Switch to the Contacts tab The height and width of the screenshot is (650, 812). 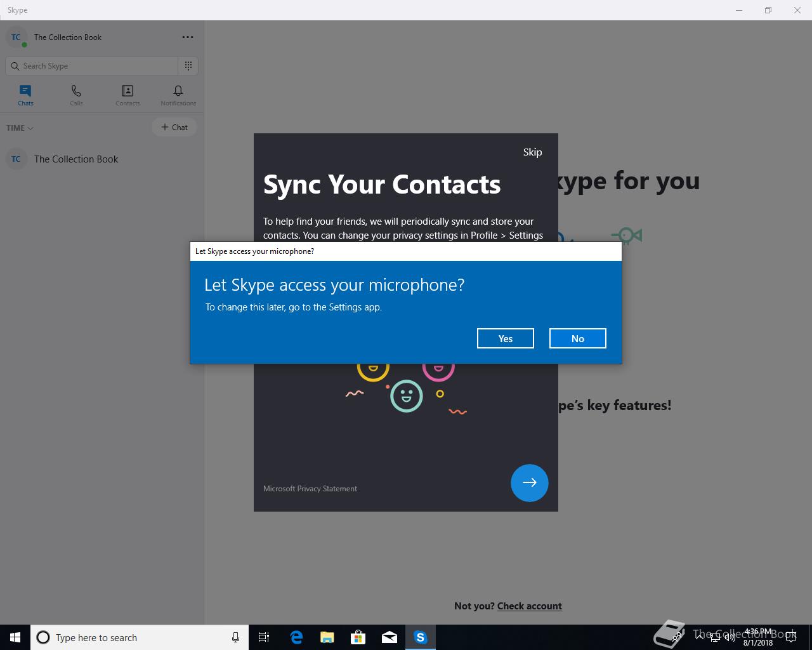[x=128, y=95]
